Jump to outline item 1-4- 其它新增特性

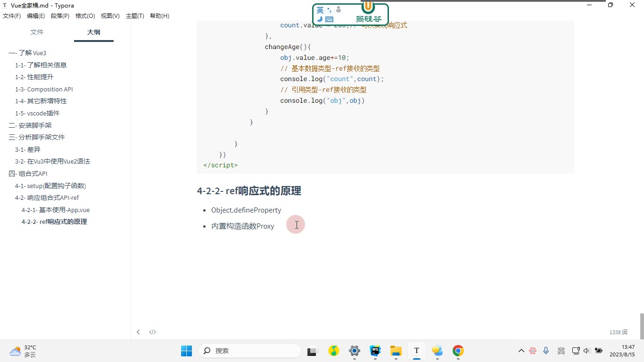(41, 101)
